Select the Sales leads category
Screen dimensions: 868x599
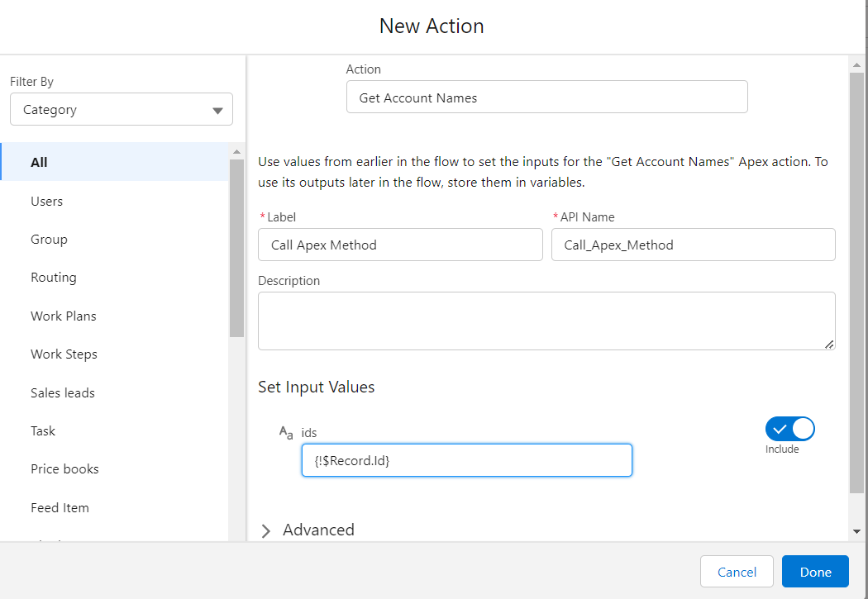click(x=62, y=392)
